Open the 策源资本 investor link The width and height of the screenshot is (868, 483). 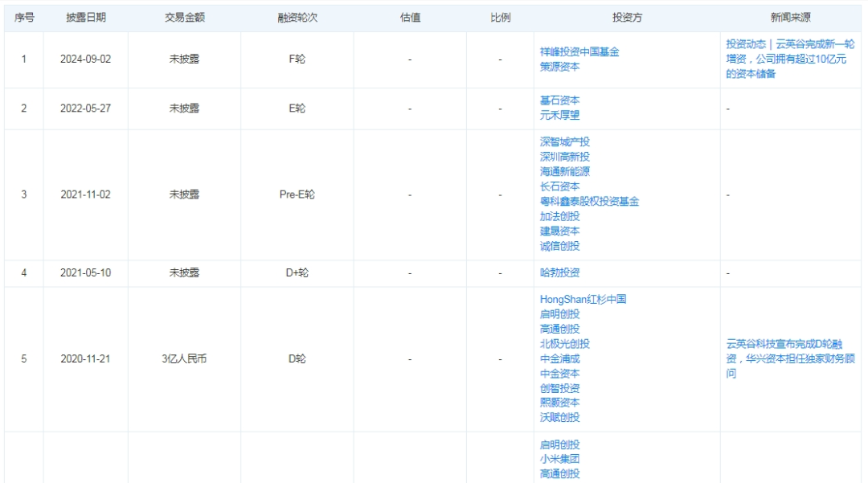coord(559,67)
